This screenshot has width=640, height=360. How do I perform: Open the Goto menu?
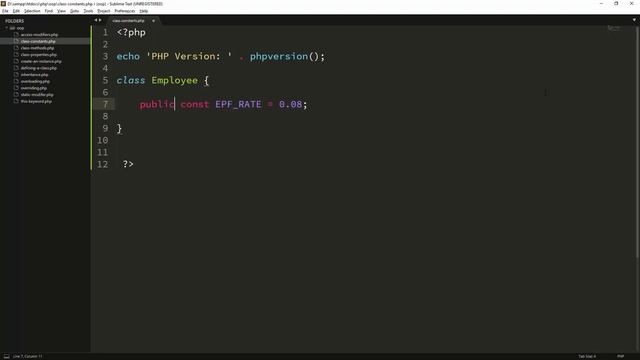pos(74,11)
